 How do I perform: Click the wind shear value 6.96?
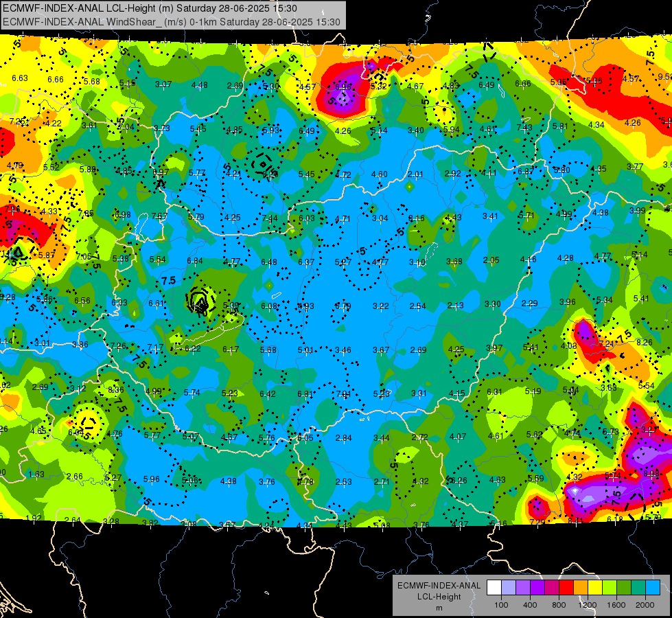(343, 87)
